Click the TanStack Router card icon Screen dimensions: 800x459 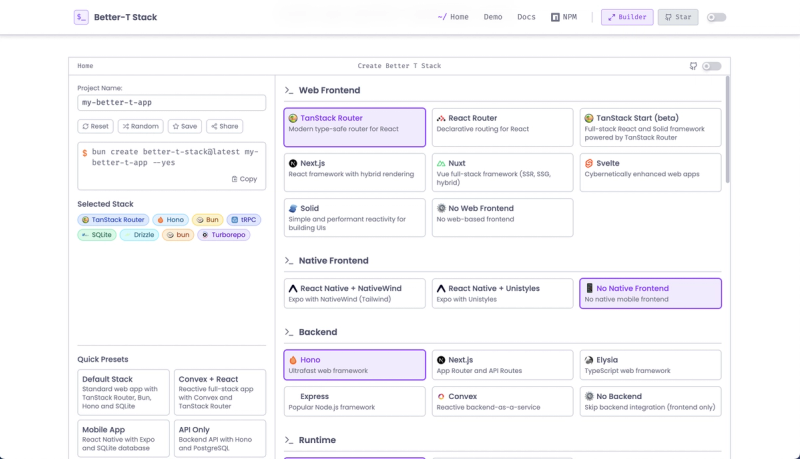(x=293, y=118)
